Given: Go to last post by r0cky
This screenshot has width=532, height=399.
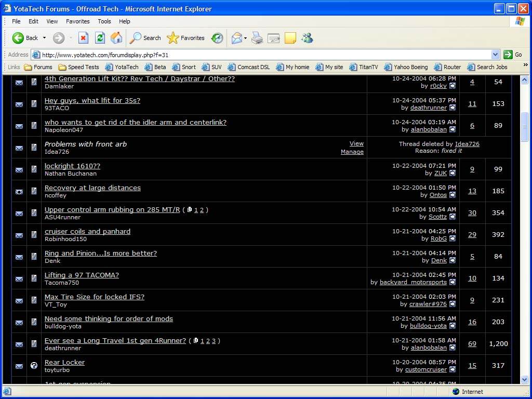Looking at the screenshot, I should pos(453,86).
